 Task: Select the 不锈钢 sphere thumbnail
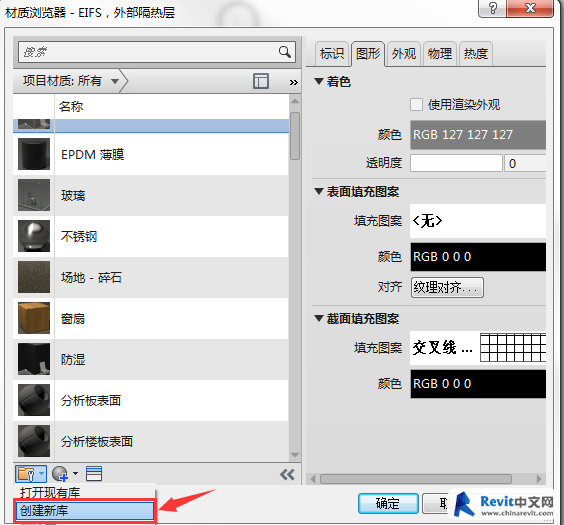pos(34,236)
